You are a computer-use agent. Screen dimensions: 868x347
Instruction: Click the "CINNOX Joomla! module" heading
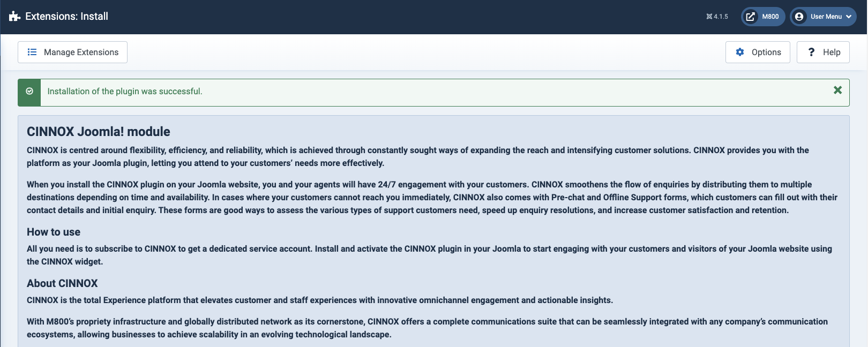(x=99, y=132)
